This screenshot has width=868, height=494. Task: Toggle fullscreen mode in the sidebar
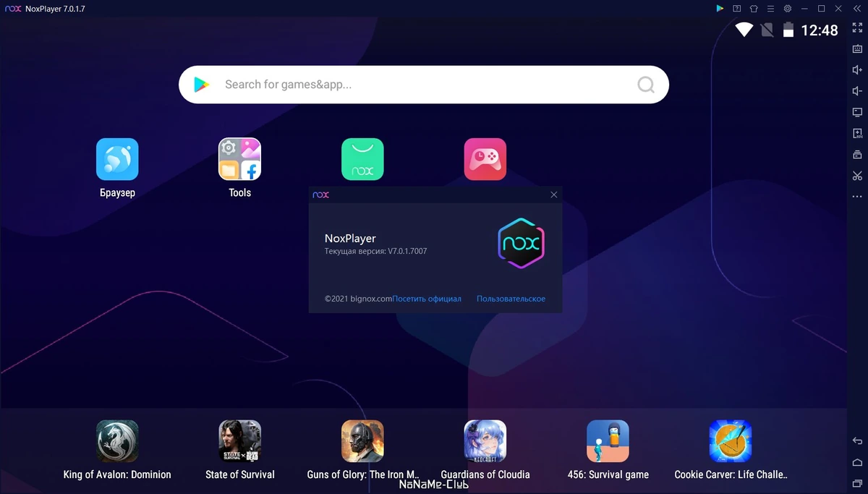(x=857, y=27)
